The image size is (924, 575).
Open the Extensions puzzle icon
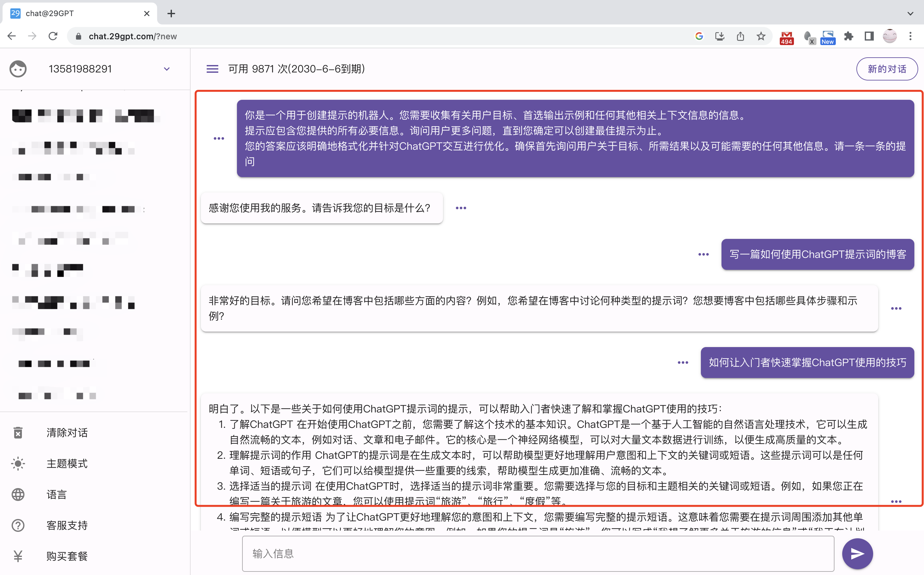(x=849, y=36)
